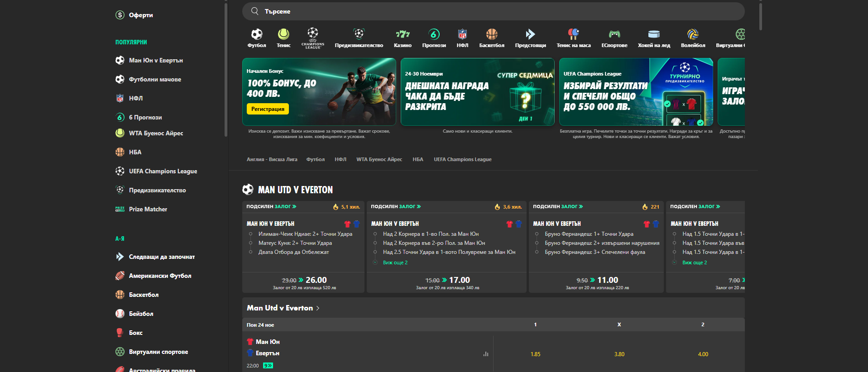
Task: Open the Man Utd v Everton chevron heading
Action: pos(283,308)
